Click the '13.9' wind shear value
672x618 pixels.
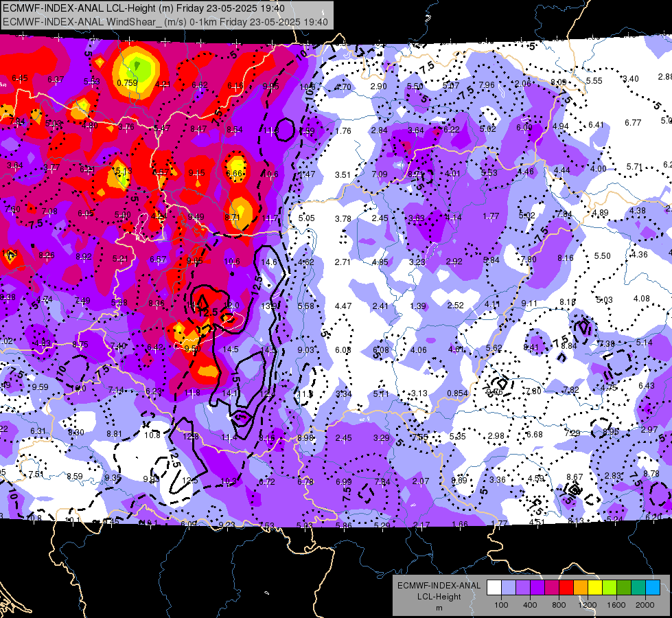point(268,306)
